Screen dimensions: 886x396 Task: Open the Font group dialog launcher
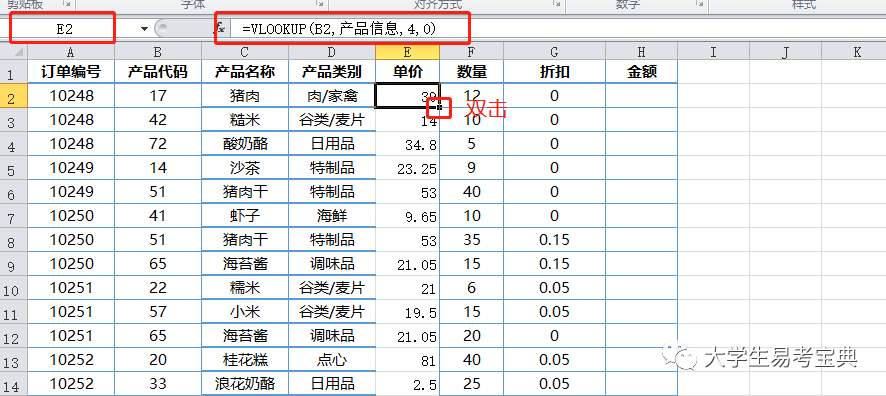pyautogui.click(x=320, y=3)
